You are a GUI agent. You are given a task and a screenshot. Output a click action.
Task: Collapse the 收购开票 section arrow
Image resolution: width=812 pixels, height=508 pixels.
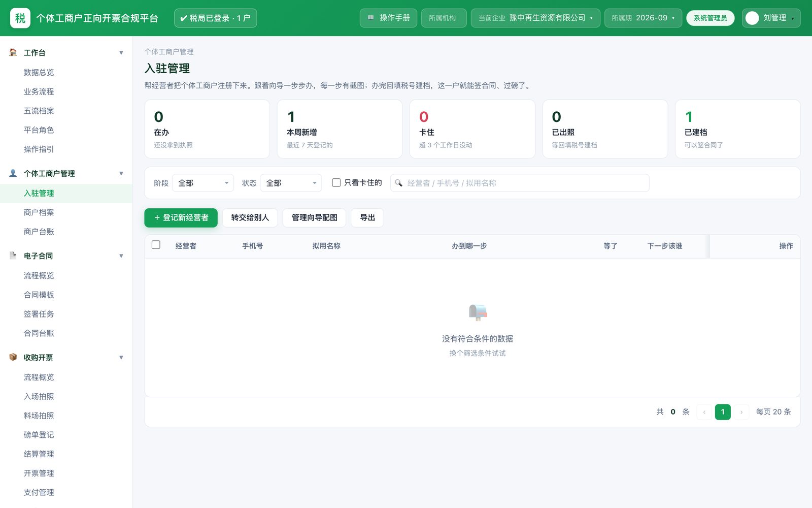tap(121, 357)
